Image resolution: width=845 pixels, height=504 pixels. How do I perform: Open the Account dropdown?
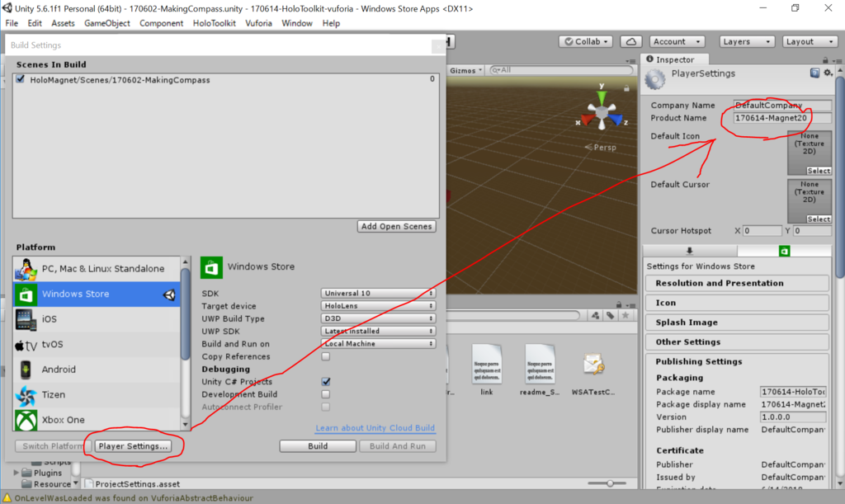point(677,41)
